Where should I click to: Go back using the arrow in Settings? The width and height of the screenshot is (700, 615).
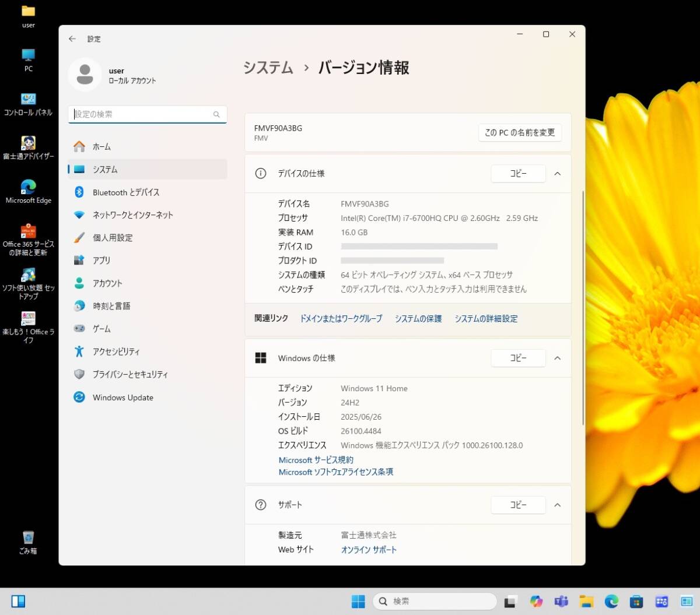point(72,38)
